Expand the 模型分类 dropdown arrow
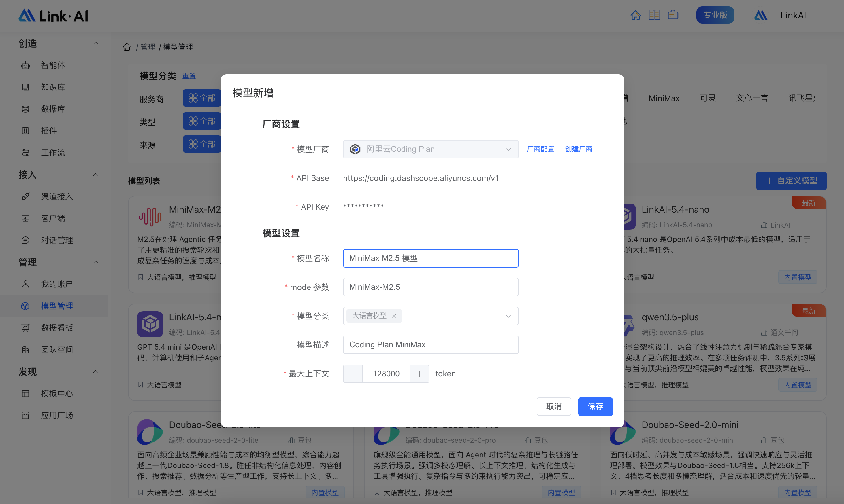This screenshot has width=844, height=504. [508, 316]
